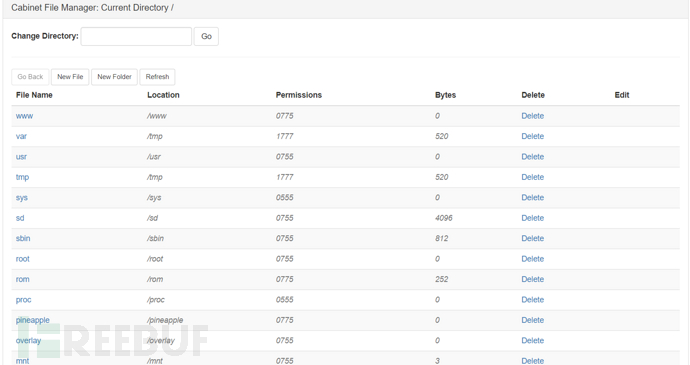Delete the proc entry
This screenshot has width=690, height=365.
point(532,300)
